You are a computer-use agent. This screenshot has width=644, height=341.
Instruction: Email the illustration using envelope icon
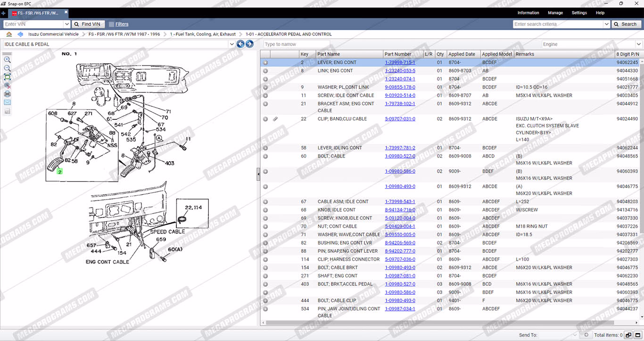(x=7, y=102)
